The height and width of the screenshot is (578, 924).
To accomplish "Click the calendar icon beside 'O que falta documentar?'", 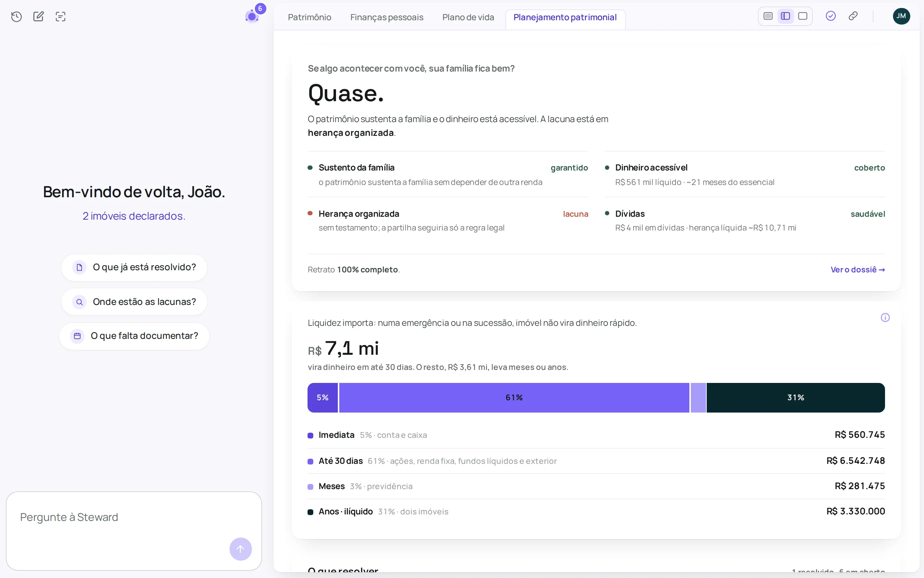I will pyautogui.click(x=77, y=336).
